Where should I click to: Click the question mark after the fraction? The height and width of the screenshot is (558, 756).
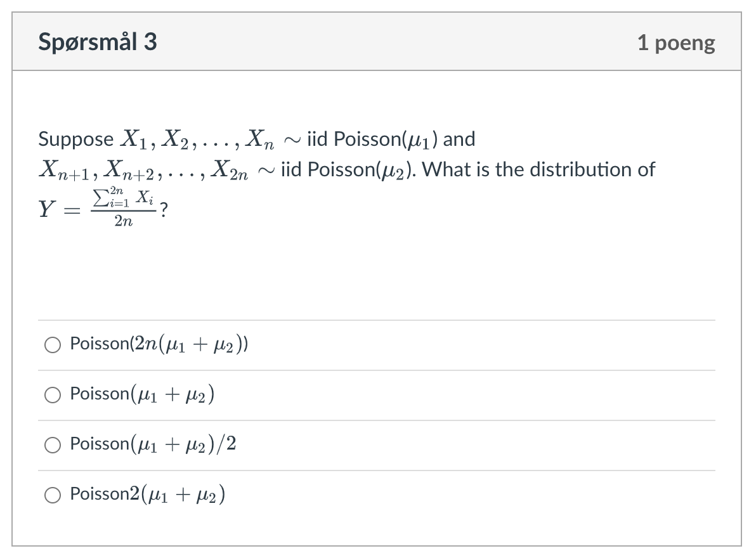[x=164, y=210]
